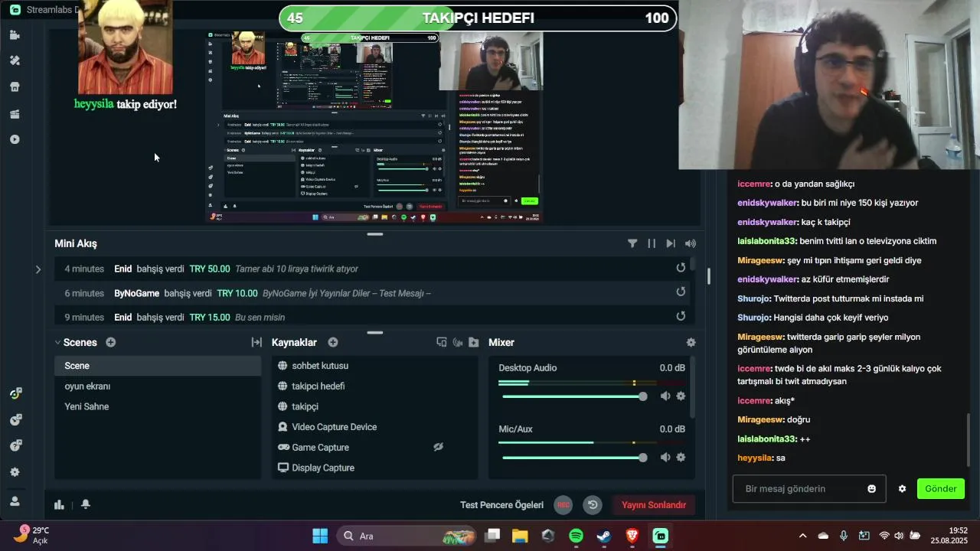Select Video Capture Device source
The height and width of the screenshot is (551, 980).
(x=374, y=427)
